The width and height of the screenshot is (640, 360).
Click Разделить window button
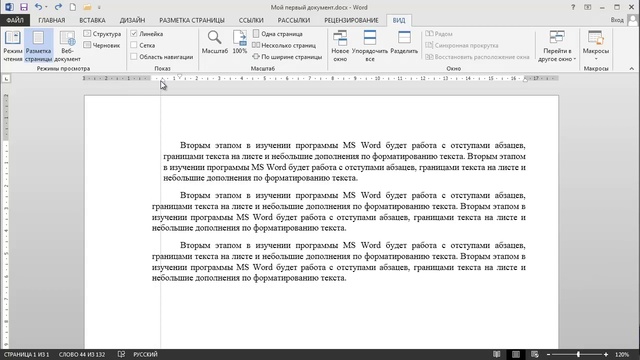pyautogui.click(x=404, y=42)
